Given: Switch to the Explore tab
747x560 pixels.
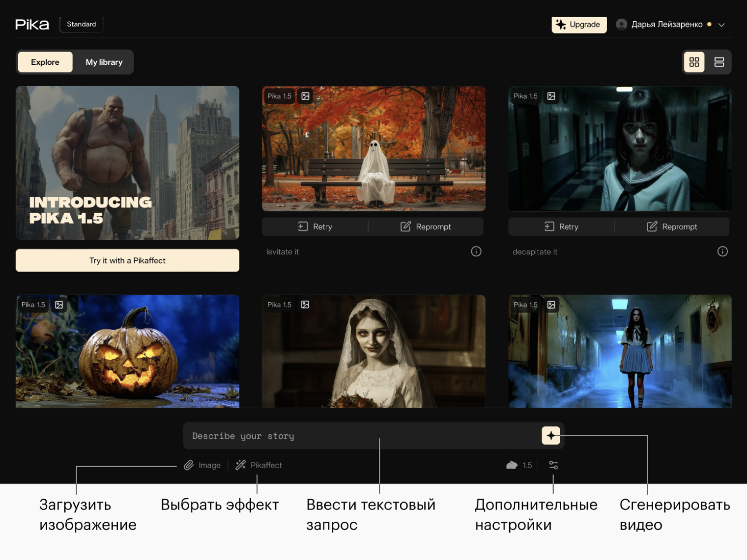Looking at the screenshot, I should [45, 62].
